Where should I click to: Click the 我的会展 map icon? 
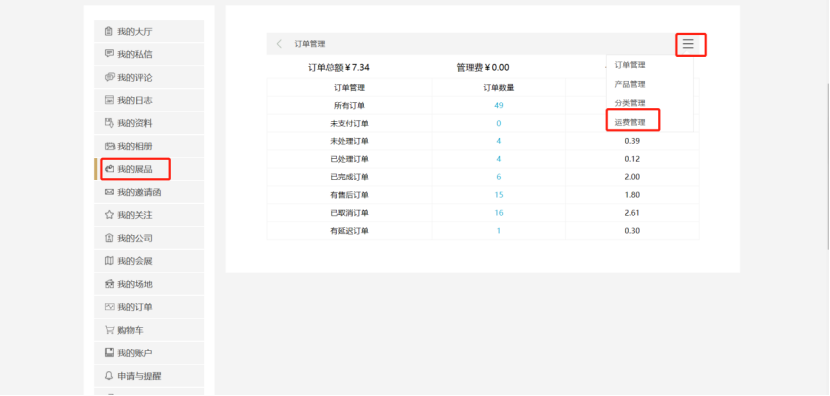[x=109, y=261]
